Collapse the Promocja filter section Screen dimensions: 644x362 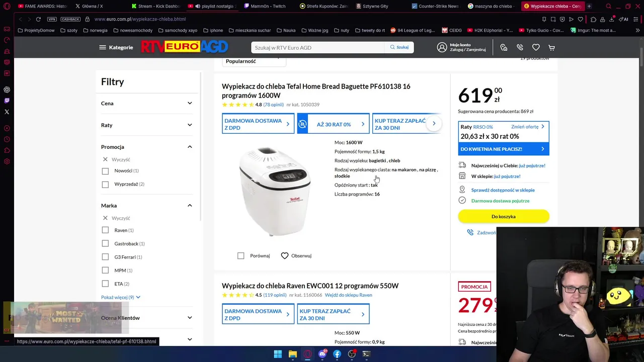(x=146, y=147)
